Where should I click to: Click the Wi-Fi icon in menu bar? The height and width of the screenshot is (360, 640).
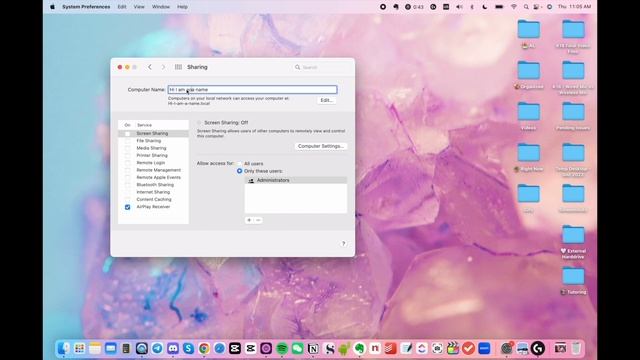pos(514,7)
